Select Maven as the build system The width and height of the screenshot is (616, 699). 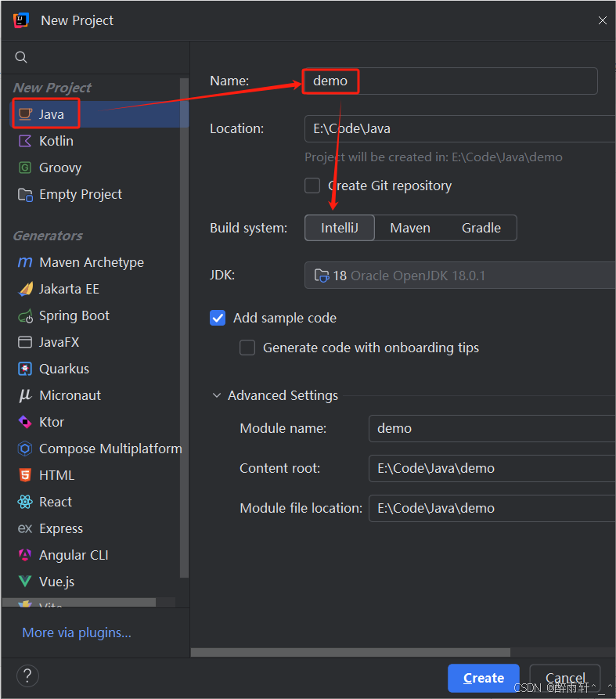coord(410,228)
